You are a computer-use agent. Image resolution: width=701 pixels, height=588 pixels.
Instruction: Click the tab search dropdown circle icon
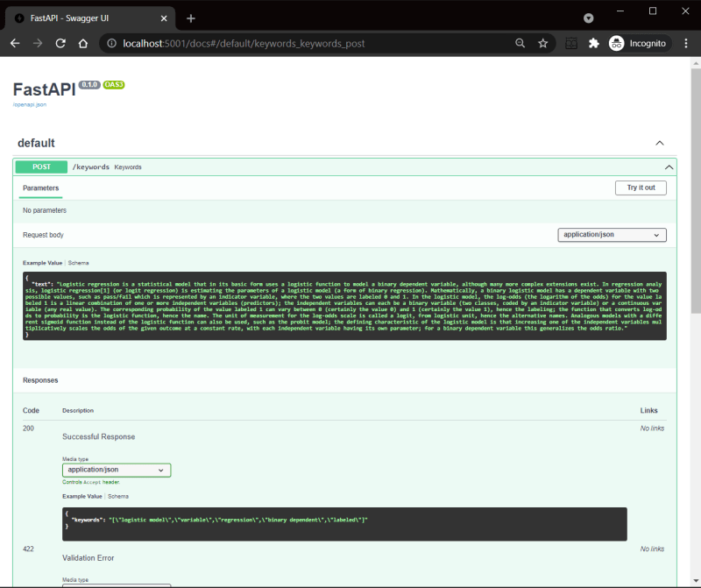[x=588, y=18]
